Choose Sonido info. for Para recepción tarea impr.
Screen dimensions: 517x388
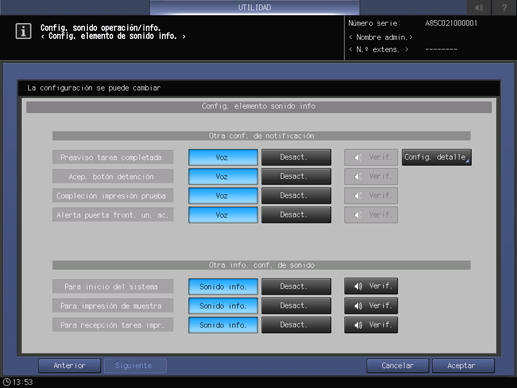coord(223,325)
